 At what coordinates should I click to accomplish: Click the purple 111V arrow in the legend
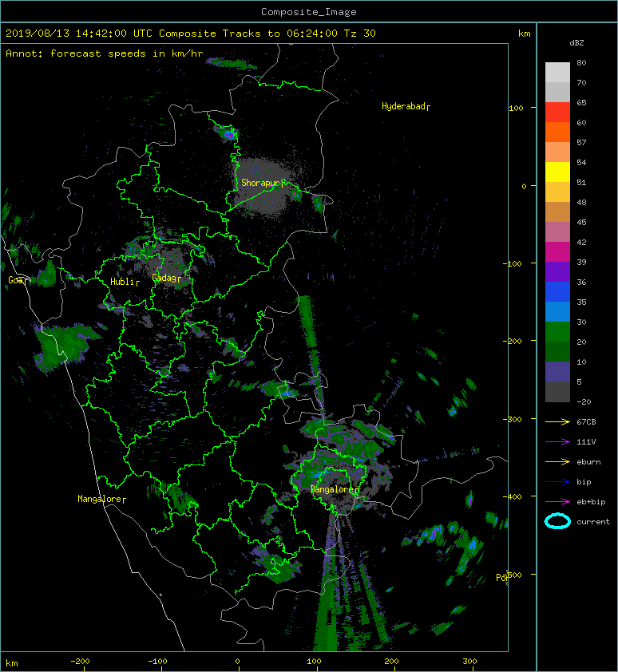[557, 441]
